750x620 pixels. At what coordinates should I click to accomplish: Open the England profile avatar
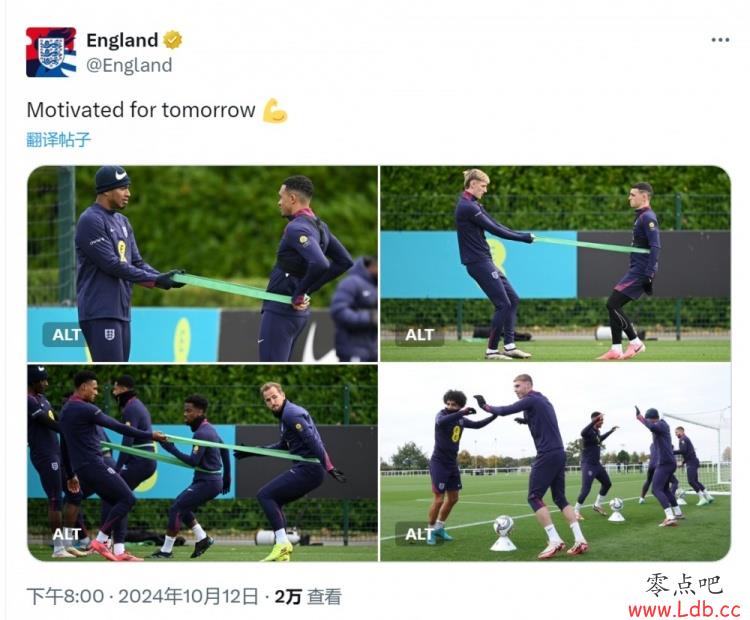[51, 52]
